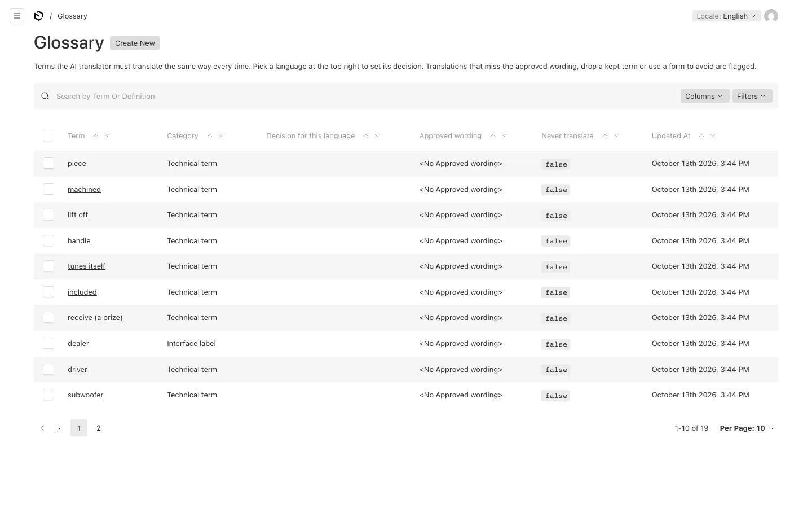
Task: Click the Payload logo home icon
Action: (x=38, y=16)
